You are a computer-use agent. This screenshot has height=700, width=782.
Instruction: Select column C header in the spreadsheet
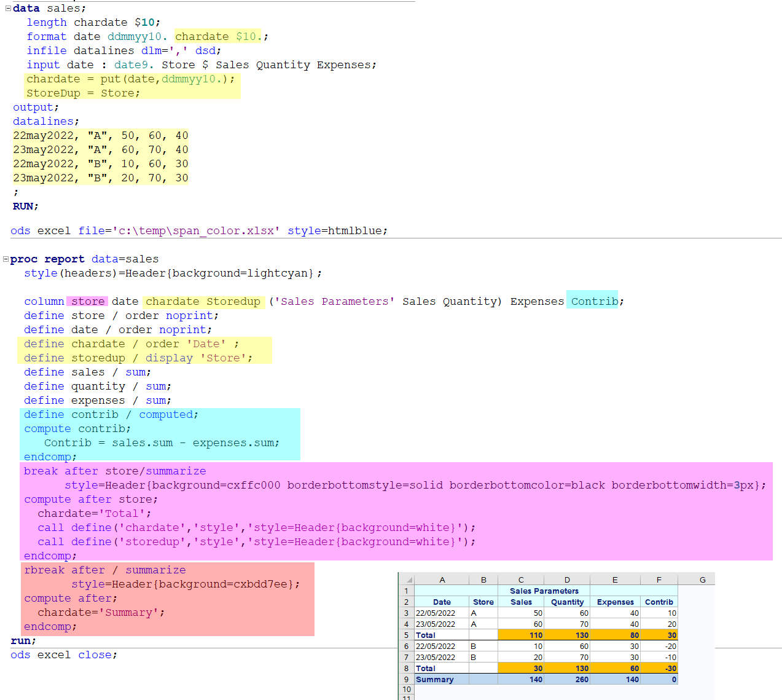tap(520, 580)
